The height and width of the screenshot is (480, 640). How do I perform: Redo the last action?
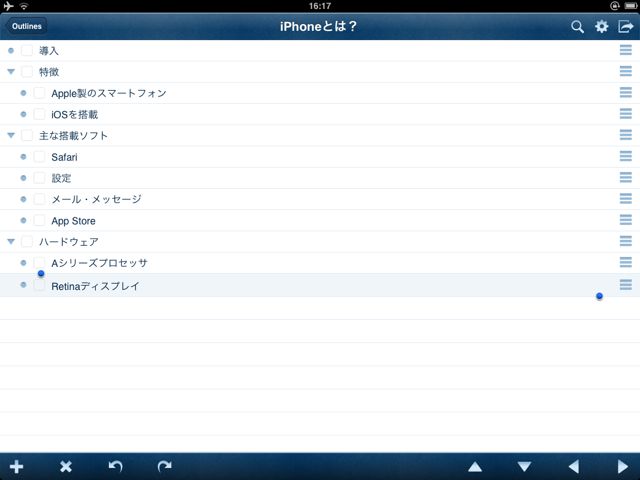[164, 466]
